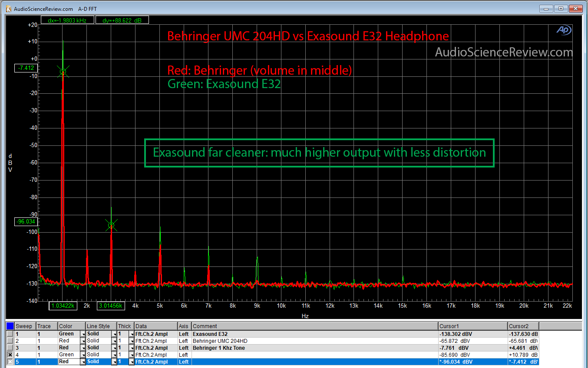Open the Thick dropdown for sweep 1

(x=132, y=334)
